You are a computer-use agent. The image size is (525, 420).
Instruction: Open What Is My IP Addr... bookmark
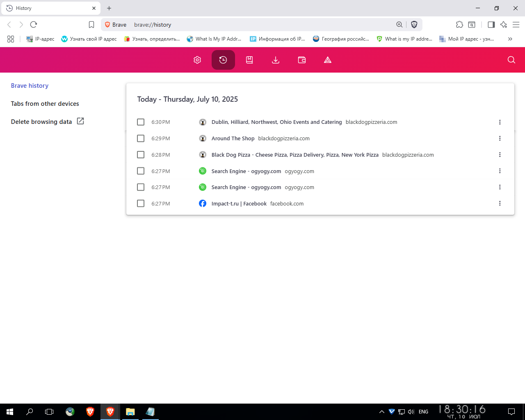point(214,39)
